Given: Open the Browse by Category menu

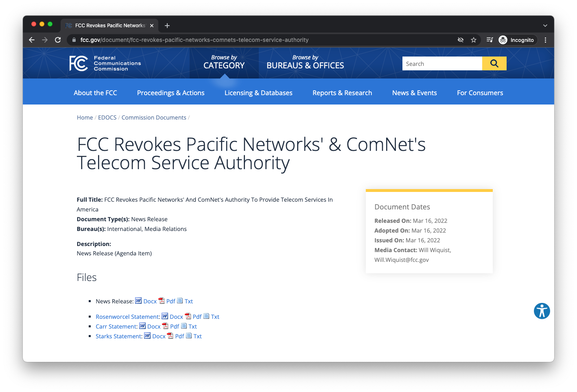Looking at the screenshot, I should click(224, 62).
